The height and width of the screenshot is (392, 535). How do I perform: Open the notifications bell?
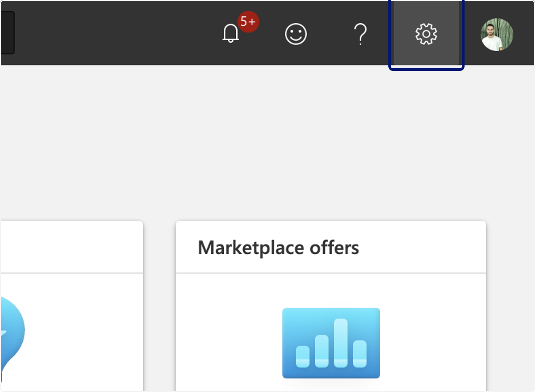pyautogui.click(x=231, y=34)
